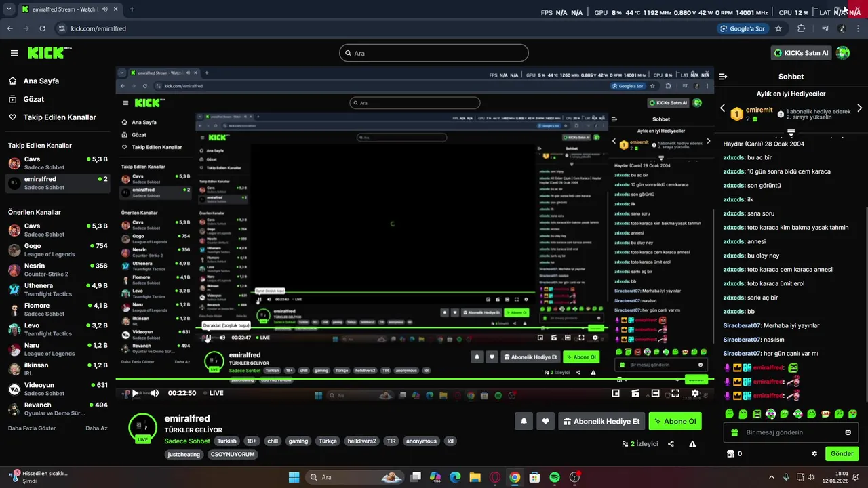Open Google'a Sor button in address bar

pos(743,28)
